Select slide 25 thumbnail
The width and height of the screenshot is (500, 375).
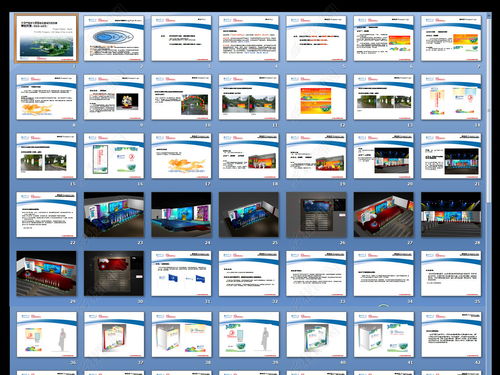tap(249, 215)
